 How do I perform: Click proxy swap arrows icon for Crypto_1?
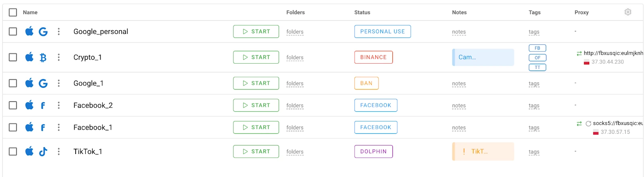click(x=579, y=53)
